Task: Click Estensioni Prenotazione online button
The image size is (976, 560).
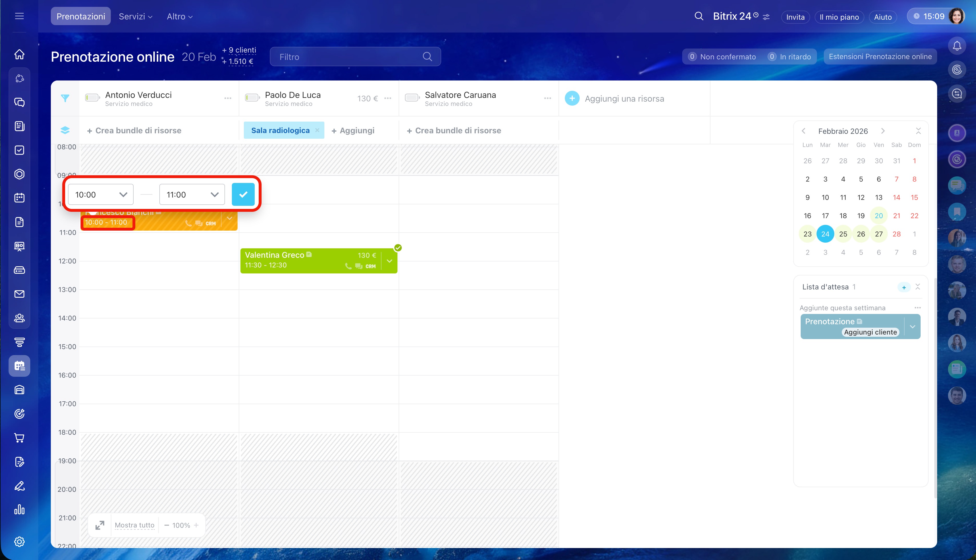Action: [880, 57]
